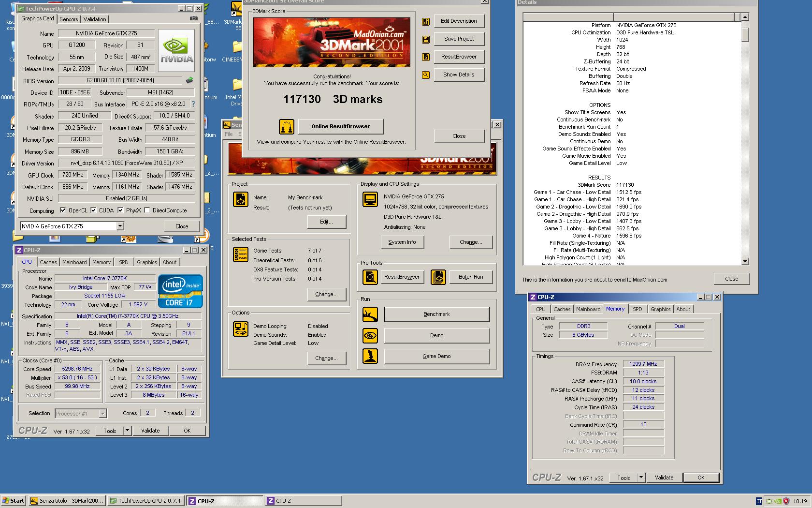
Task: Click Change... in Display and CPU Settings
Action: click(x=470, y=242)
